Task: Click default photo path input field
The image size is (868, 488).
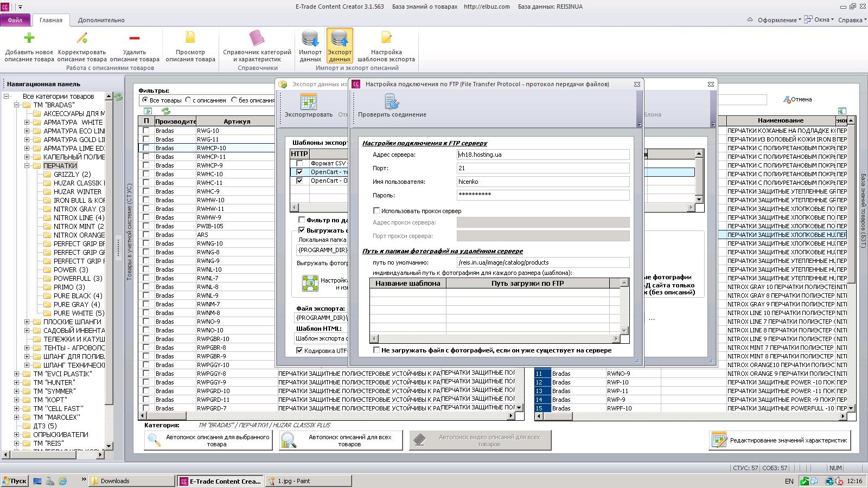Action: coord(543,262)
